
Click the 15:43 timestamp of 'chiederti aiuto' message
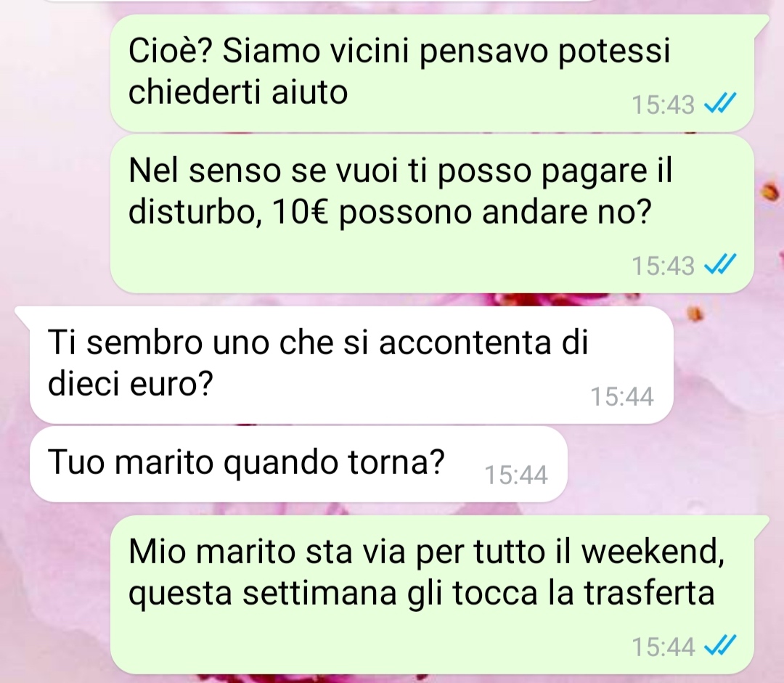click(x=663, y=105)
